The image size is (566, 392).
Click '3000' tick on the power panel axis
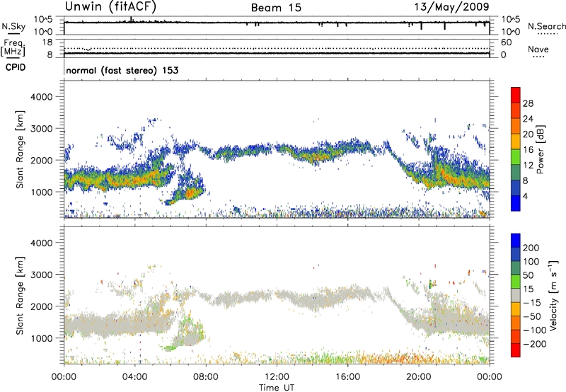[x=42, y=129]
